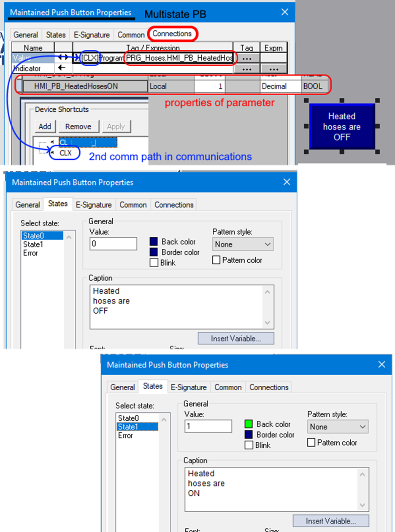
Task: Toggle Blink checkbox below the green Back color
Action: pos(249,445)
